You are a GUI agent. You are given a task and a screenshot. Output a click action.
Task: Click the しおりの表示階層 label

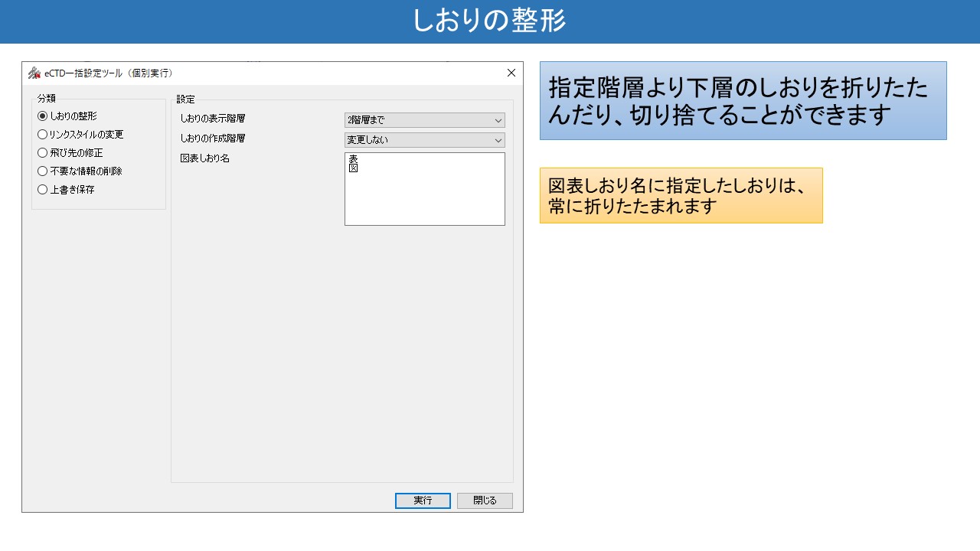(x=213, y=119)
